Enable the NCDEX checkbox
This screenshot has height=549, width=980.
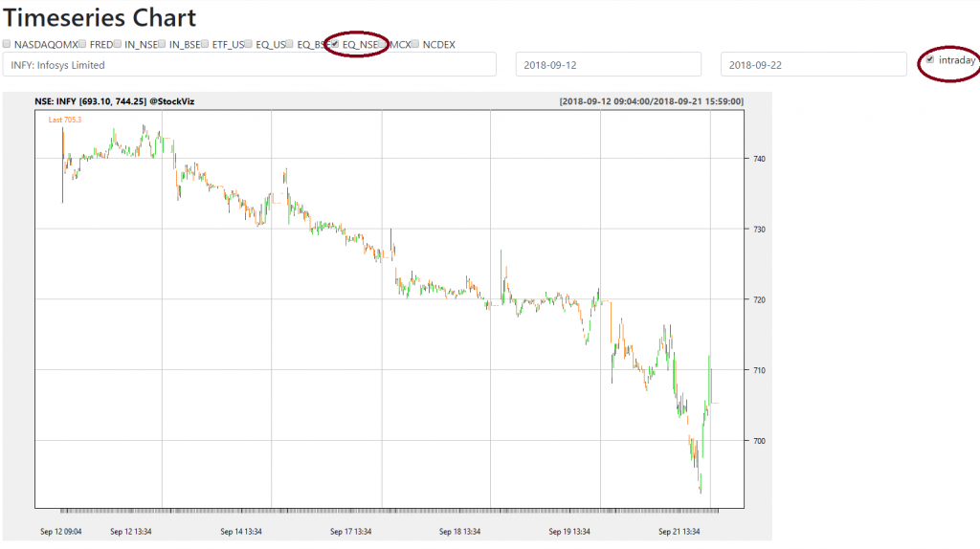[x=415, y=44]
